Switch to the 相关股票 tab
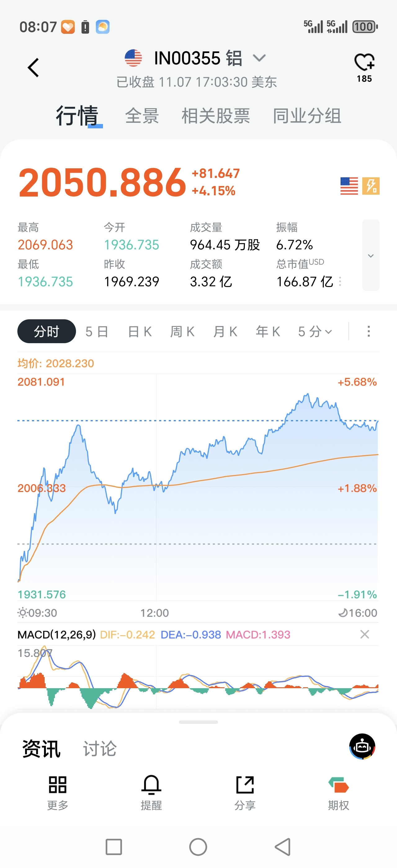The image size is (397, 868). (x=216, y=116)
